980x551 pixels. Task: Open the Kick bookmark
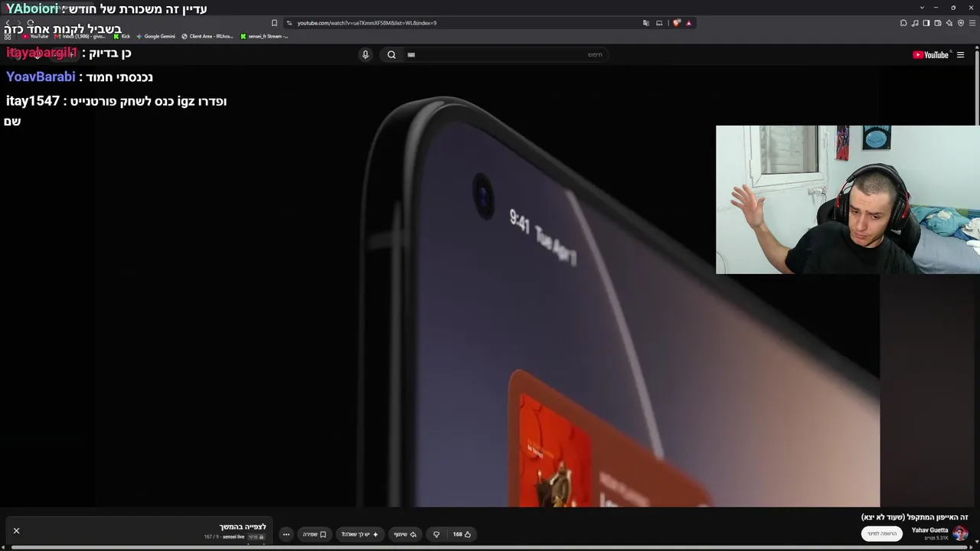pos(122,36)
